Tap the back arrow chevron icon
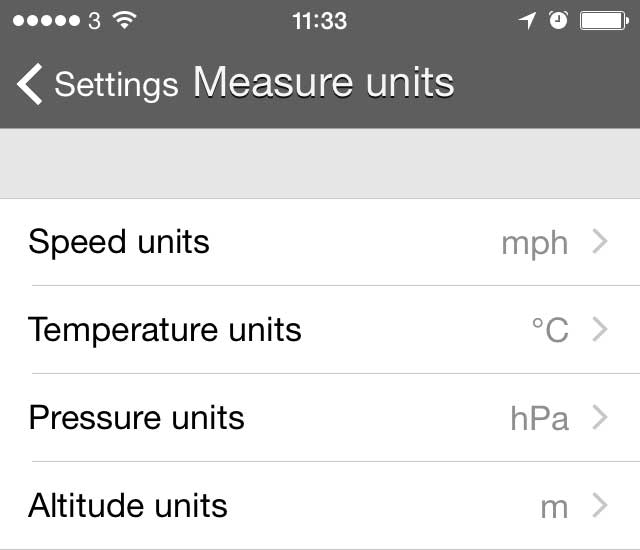640x550 pixels. pyautogui.click(x=30, y=84)
